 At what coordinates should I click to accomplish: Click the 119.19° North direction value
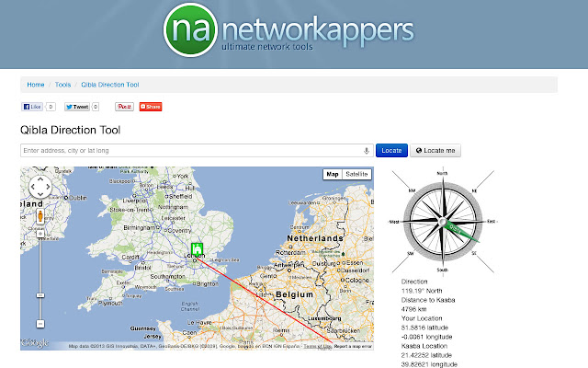pos(422,291)
